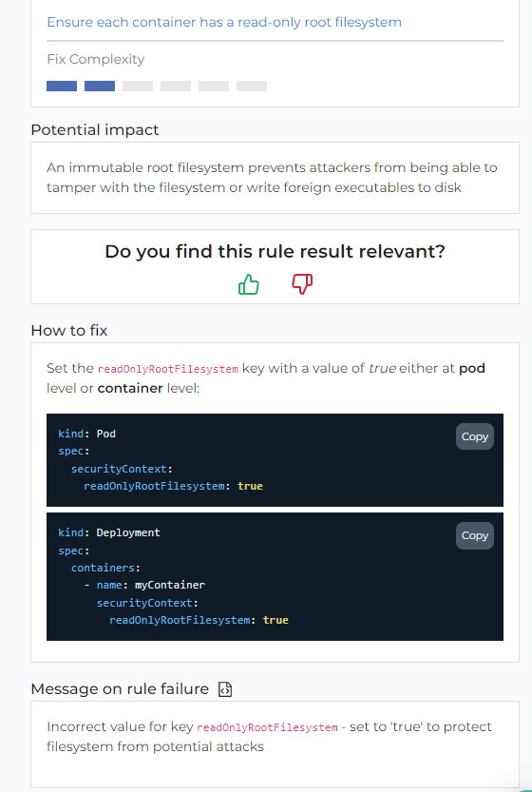Click the first blue Fix Complexity bar

click(62, 86)
